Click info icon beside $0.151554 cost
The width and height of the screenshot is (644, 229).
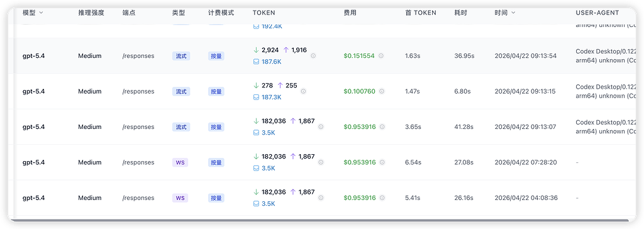click(381, 56)
